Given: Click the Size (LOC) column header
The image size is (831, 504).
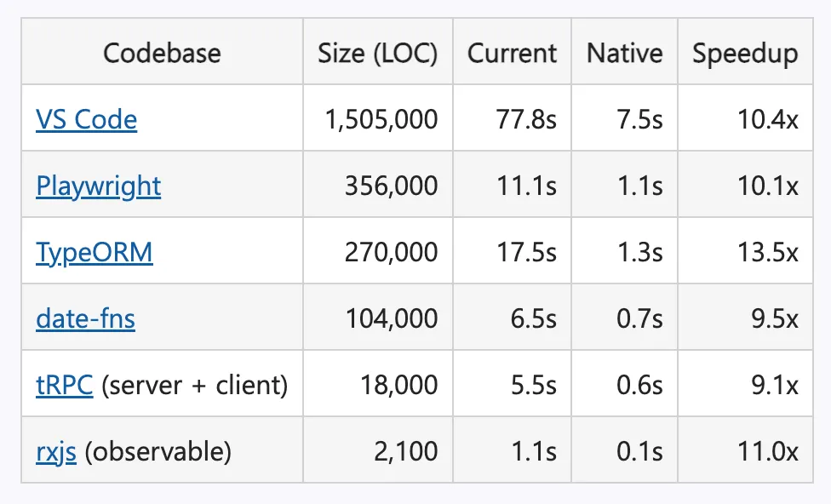Looking at the screenshot, I should click(x=378, y=53).
